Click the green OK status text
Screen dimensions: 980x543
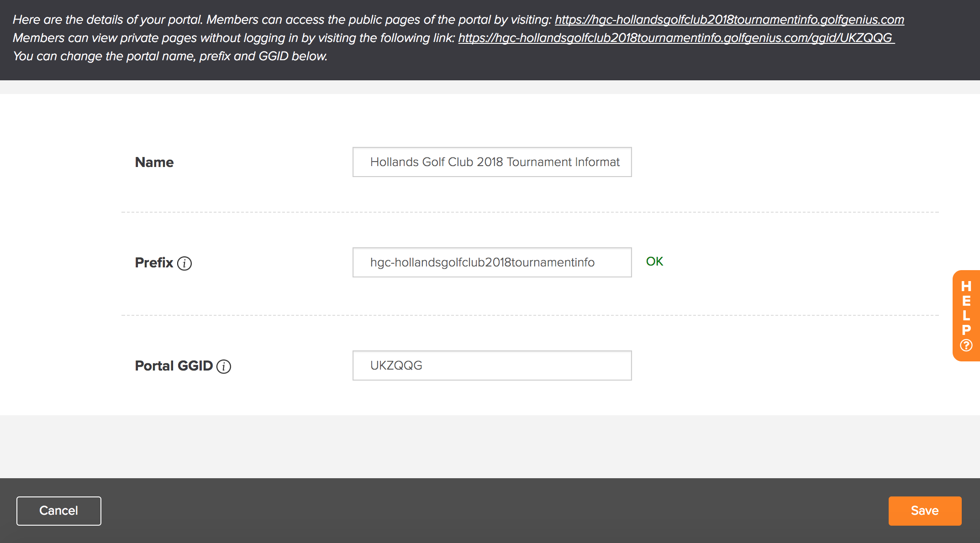654,261
